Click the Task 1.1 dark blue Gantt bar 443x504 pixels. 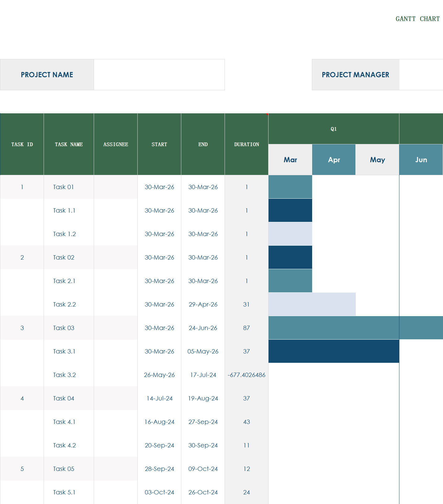[x=290, y=210]
